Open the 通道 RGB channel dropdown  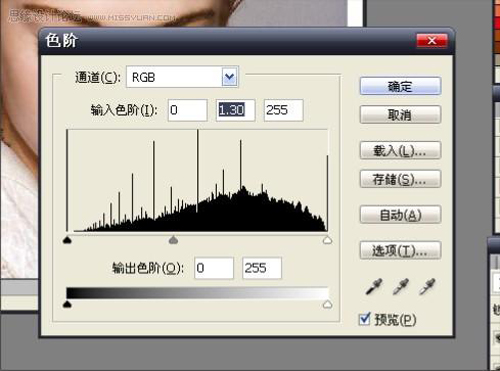[182, 77]
